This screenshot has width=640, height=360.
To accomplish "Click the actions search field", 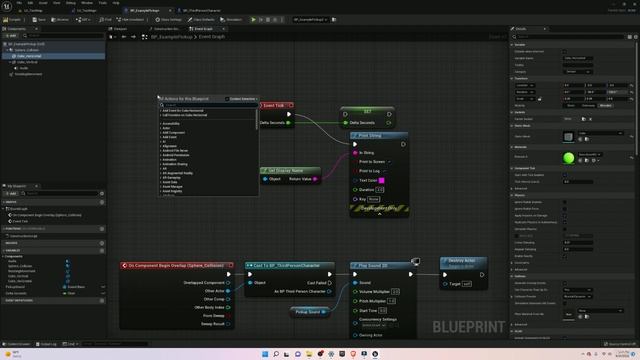I will pyautogui.click(x=209, y=105).
